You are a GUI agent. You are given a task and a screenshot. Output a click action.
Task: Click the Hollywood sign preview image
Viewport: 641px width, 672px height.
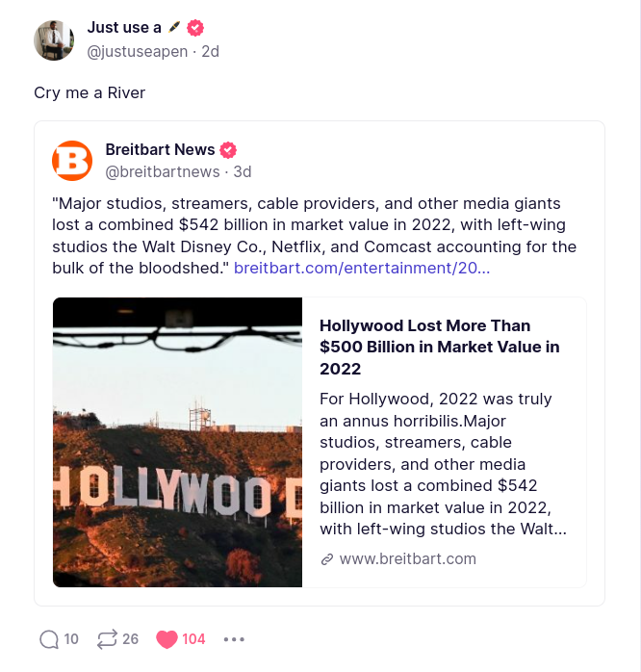coord(178,442)
